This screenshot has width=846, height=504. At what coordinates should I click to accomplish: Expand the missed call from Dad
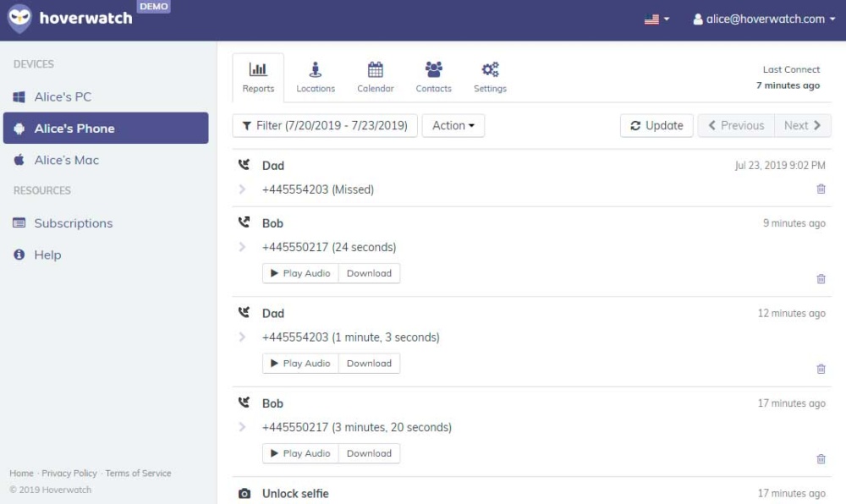242,189
